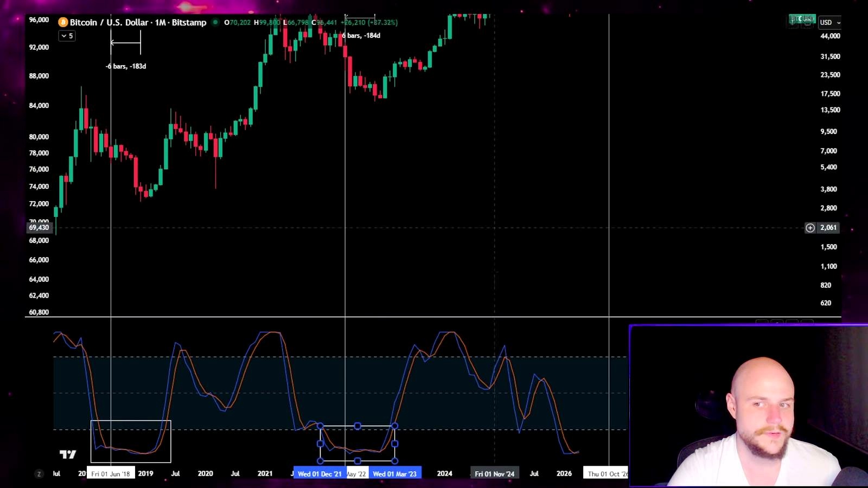The image size is (868, 488).
Task: Click the L66,798 low value in legend
Action: tap(296, 22)
